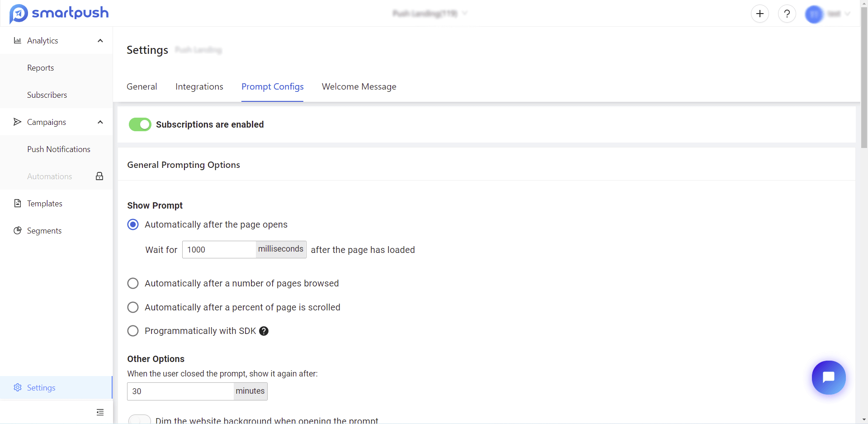Viewport: 868px width, 424px height.
Task: Collapse sidebar using the menu-fold icon
Action: click(x=100, y=412)
